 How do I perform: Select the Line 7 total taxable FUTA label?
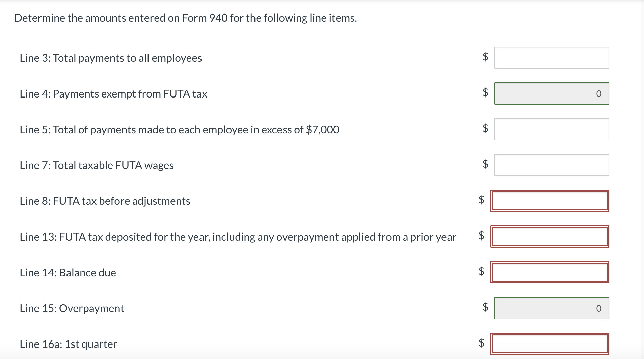click(96, 165)
